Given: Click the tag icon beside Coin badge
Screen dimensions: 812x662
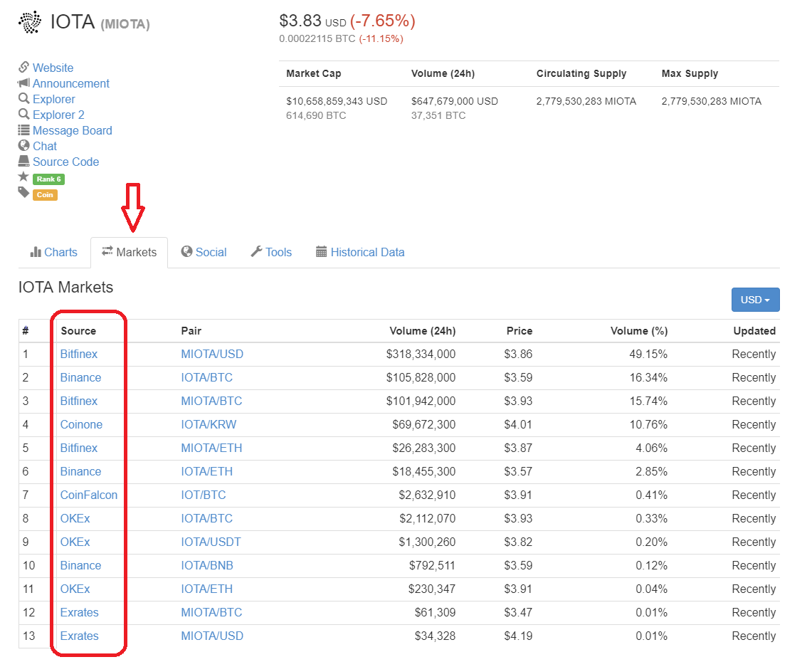Looking at the screenshot, I should point(23,193).
